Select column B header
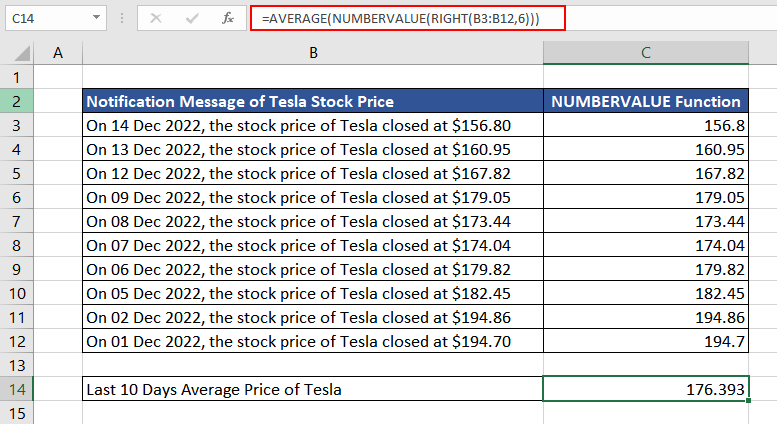 coord(313,53)
